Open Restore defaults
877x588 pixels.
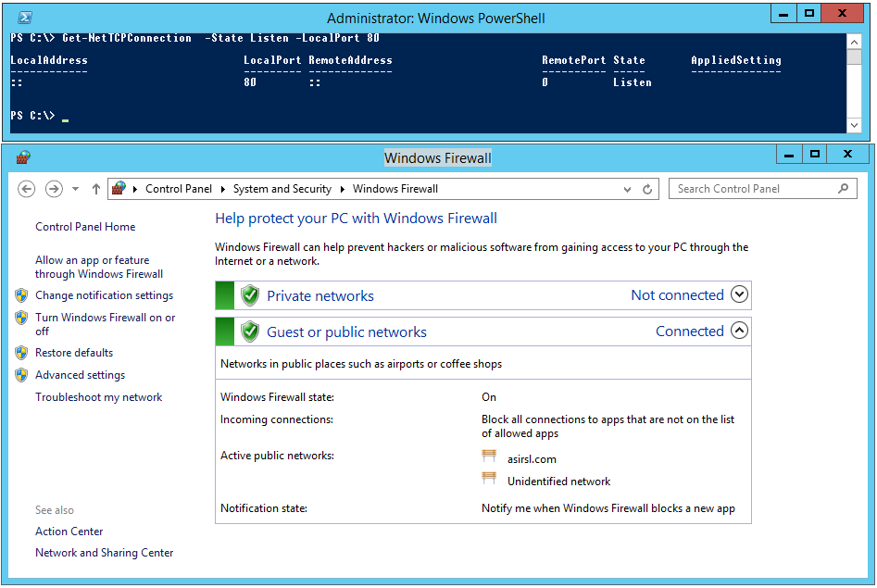tap(74, 353)
